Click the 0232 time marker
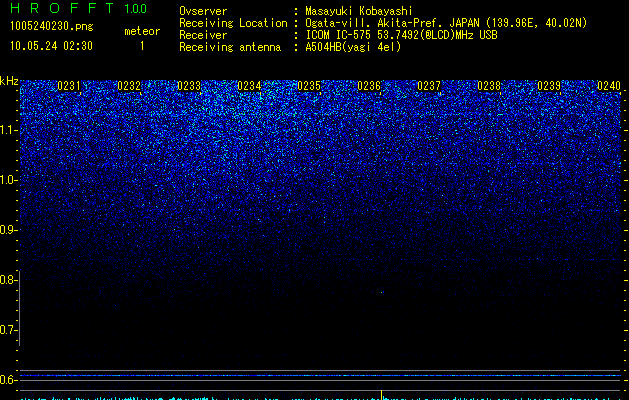Viewport: 629px width, 400px height. 129,86
